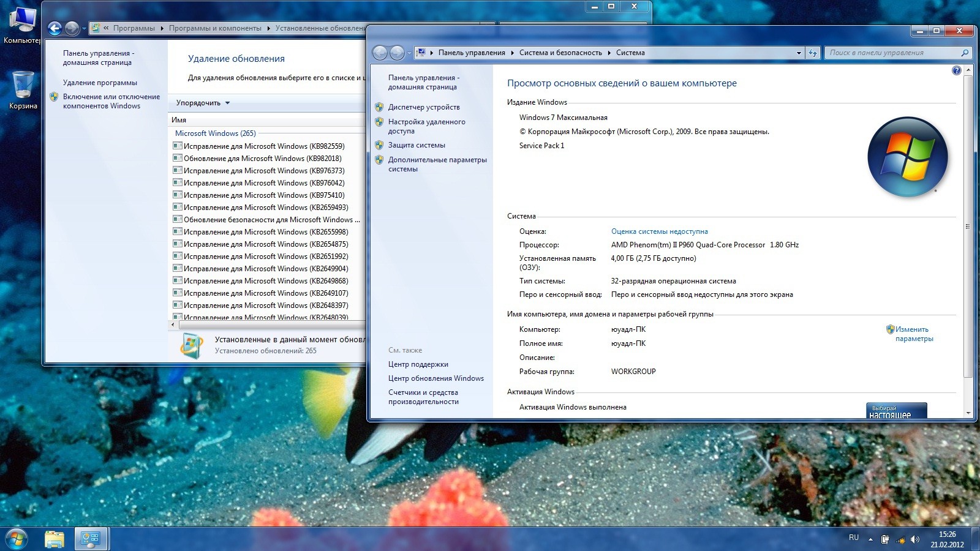Go back in the installed updates window

(55, 28)
